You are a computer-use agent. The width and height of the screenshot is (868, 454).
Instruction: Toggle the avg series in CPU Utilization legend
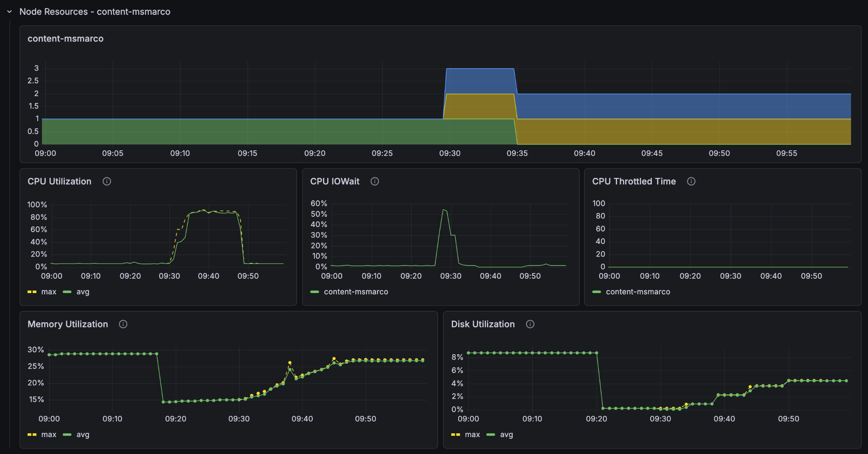pos(83,292)
